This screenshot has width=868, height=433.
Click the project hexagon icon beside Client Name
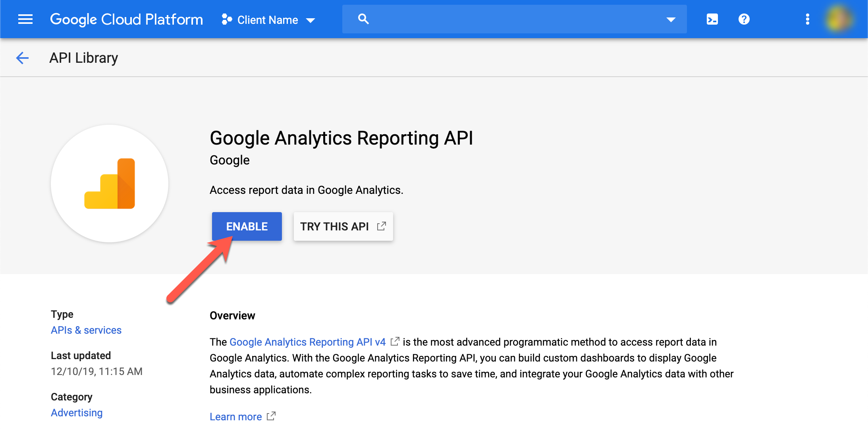pyautogui.click(x=227, y=19)
